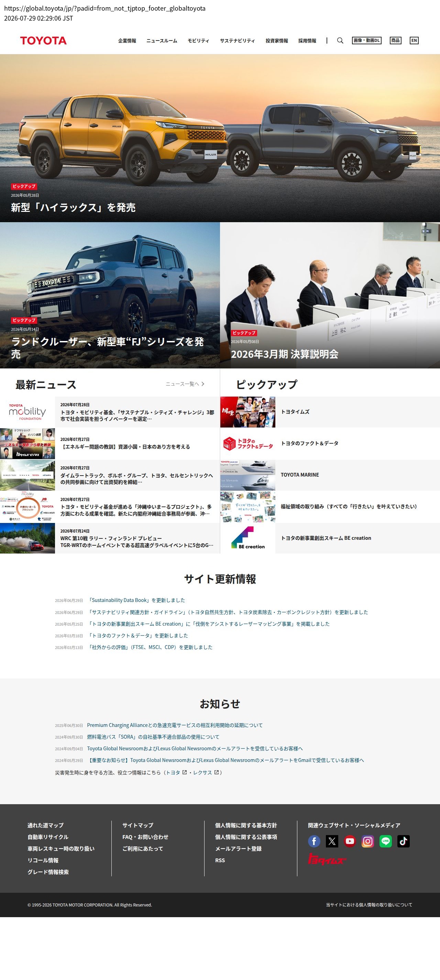The image size is (440, 980).
Task: Click the 画像・動画DL button
Action: pos(367,40)
